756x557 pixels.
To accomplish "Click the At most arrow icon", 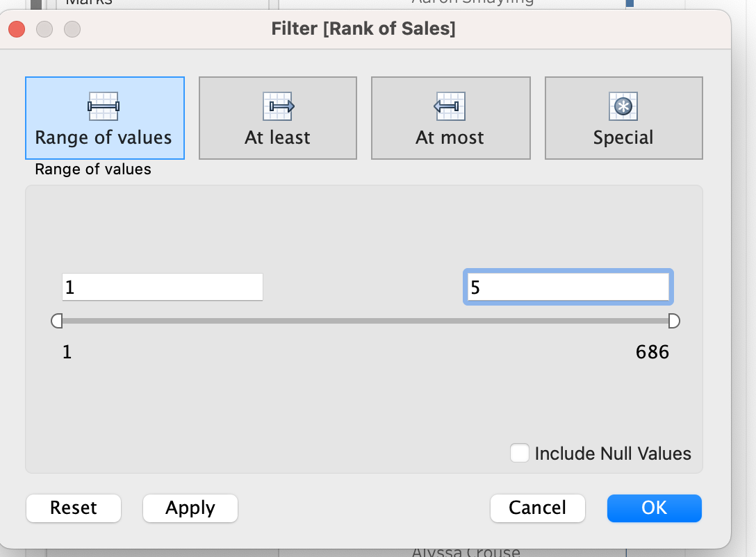I will 450,106.
